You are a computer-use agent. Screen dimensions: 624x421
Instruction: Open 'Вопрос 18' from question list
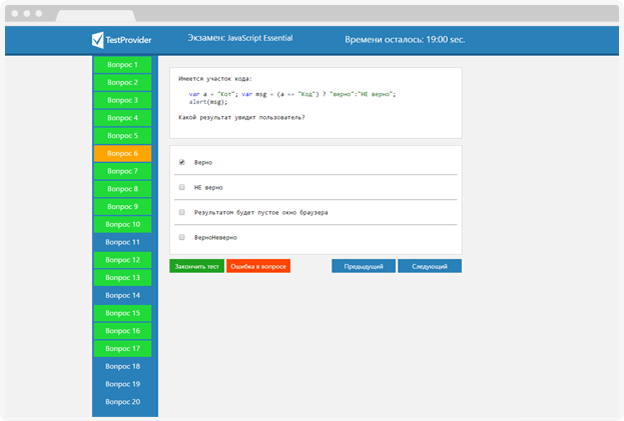tap(122, 366)
